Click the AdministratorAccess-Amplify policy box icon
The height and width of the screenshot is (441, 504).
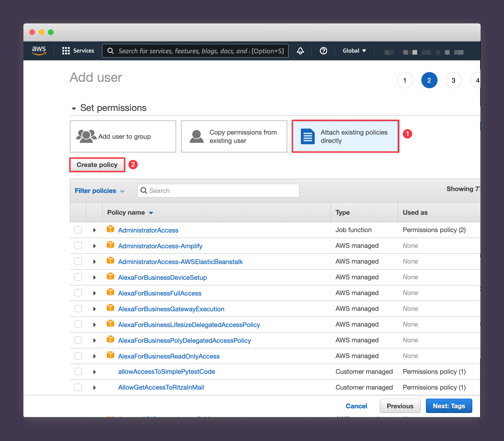[x=110, y=245]
